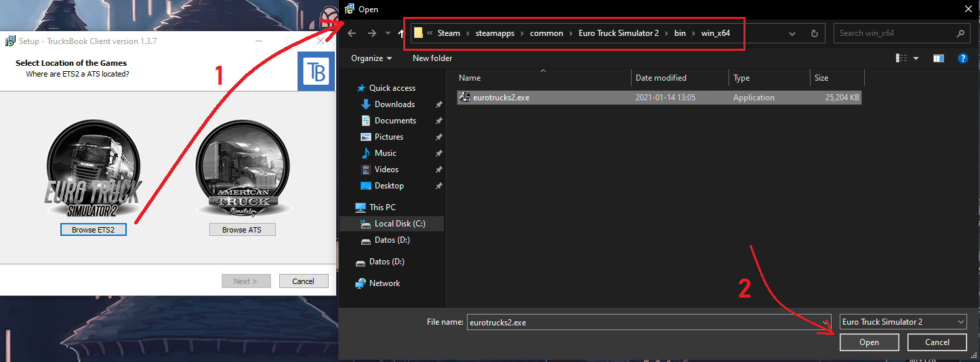Click the search magnifier icon
The height and width of the screenshot is (362, 980).
961,33
